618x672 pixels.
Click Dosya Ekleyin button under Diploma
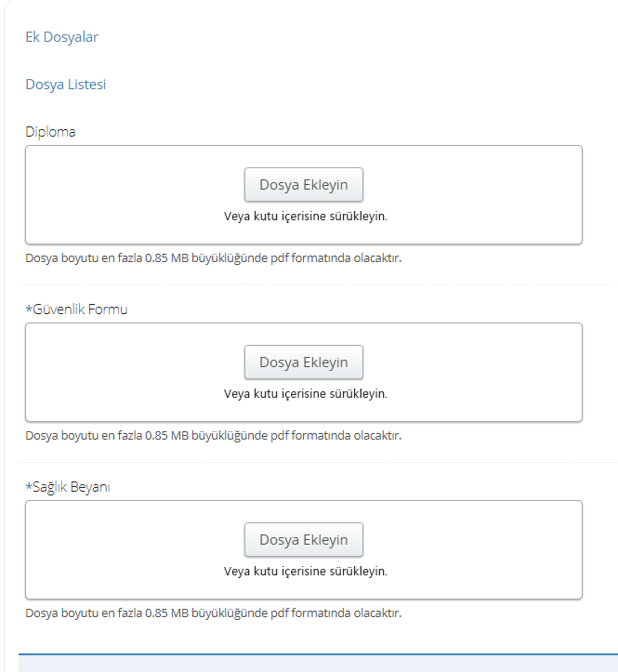tap(304, 185)
